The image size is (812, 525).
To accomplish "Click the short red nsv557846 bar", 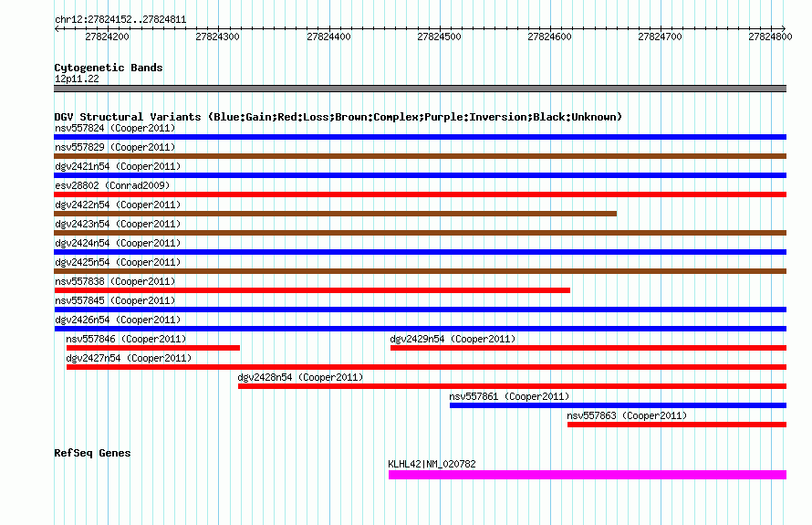I will pos(152,348).
